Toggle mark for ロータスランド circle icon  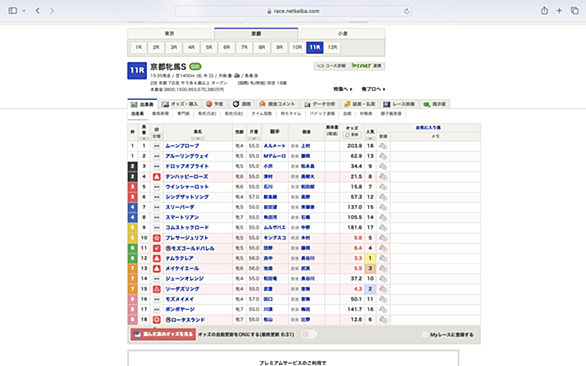(x=157, y=320)
